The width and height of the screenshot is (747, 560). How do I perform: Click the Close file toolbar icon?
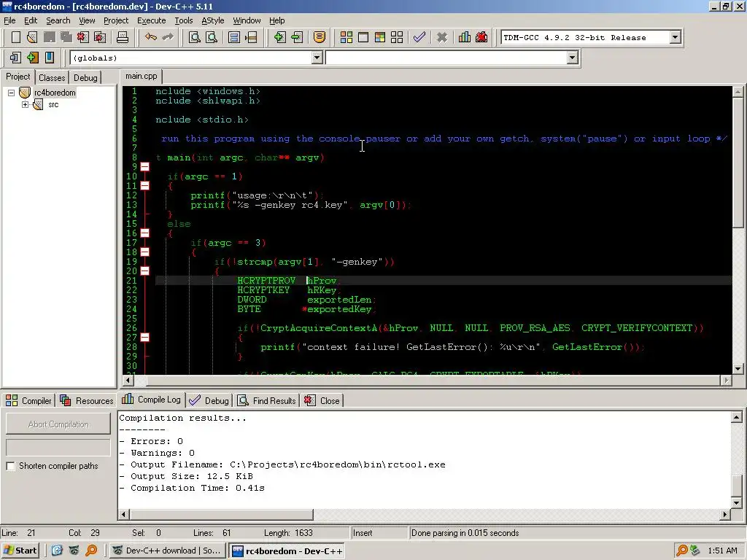83,37
